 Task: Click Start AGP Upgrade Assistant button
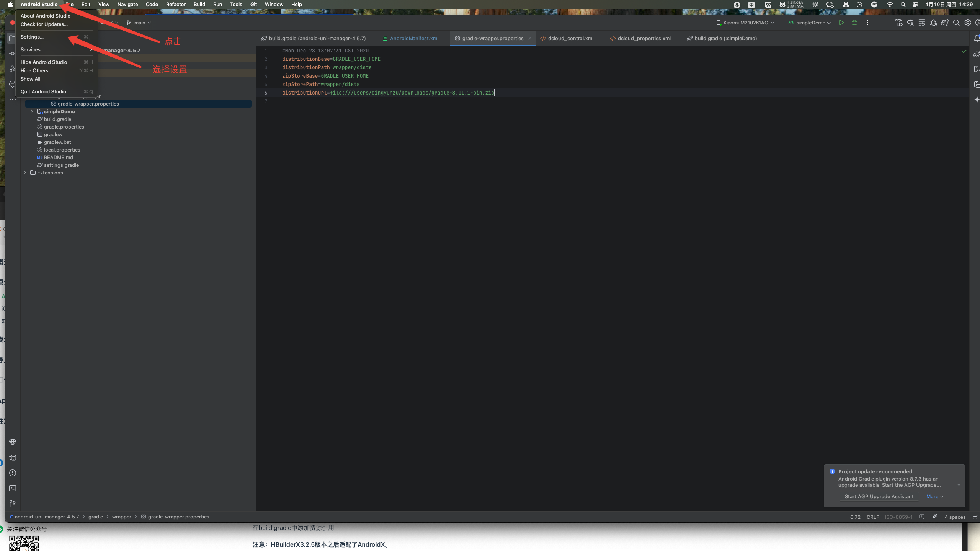[879, 496]
